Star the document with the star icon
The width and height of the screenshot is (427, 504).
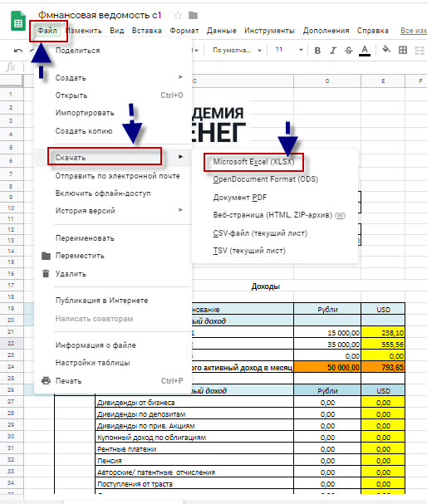(x=178, y=15)
